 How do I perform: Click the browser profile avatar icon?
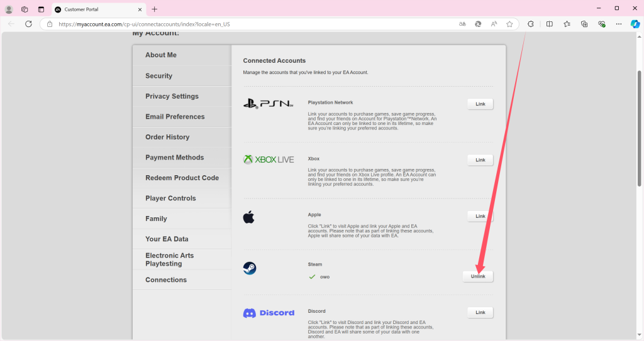[x=9, y=9]
